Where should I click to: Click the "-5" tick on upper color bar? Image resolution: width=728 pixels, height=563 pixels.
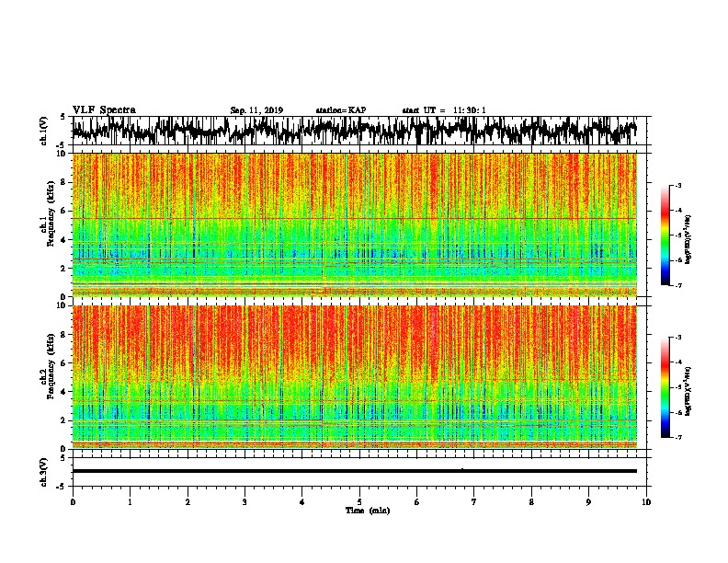pos(677,236)
